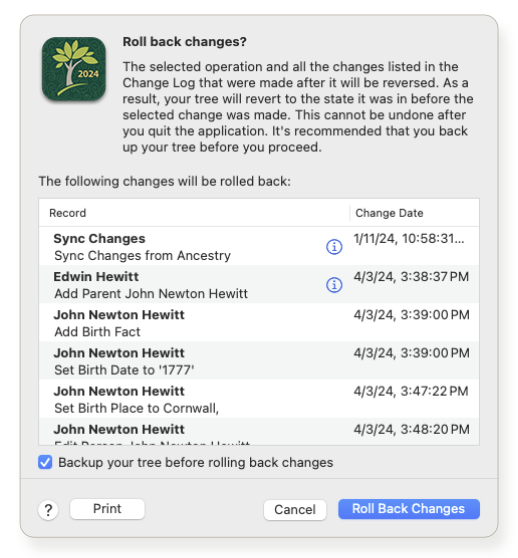
Task: Click the Print button
Action: click(107, 509)
